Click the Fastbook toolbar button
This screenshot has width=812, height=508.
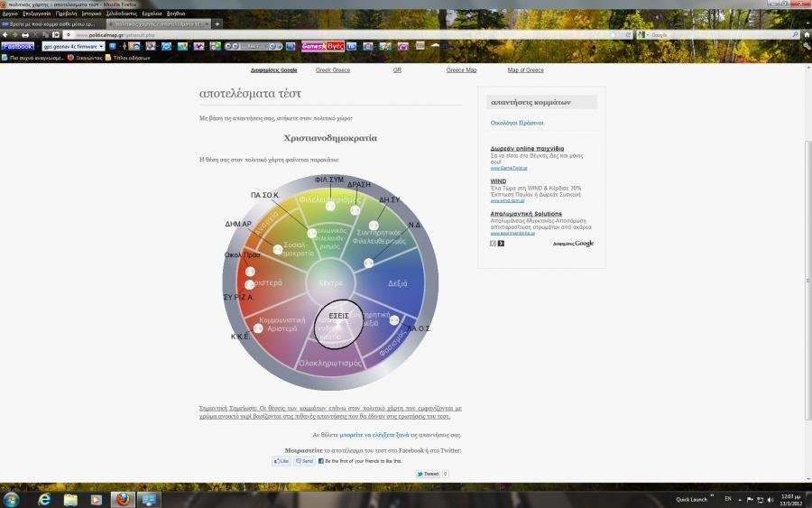(18, 47)
